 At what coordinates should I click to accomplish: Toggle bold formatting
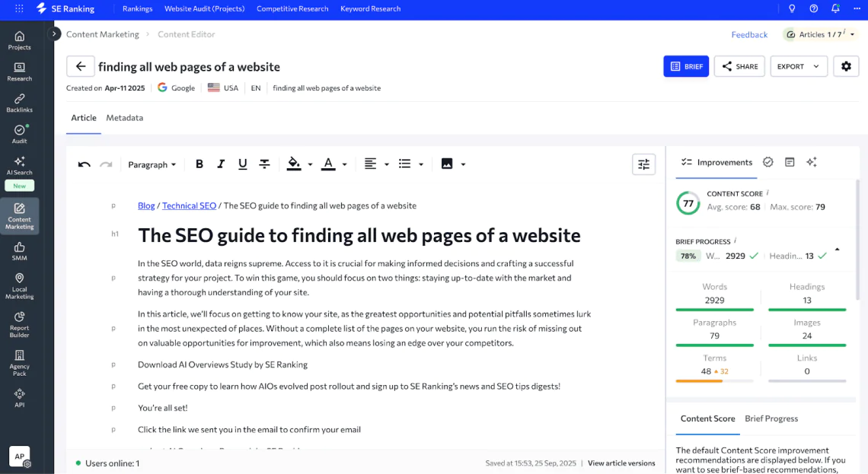pyautogui.click(x=199, y=164)
